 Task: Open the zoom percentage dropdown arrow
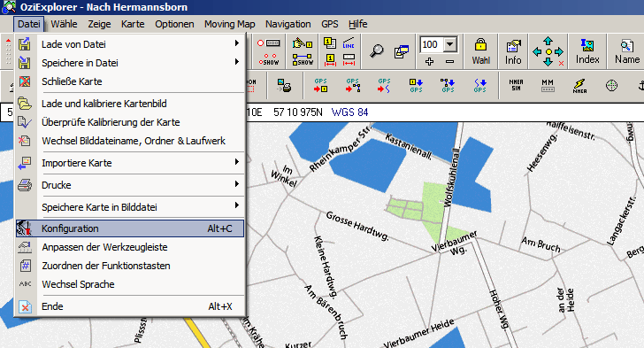pyautogui.click(x=450, y=44)
